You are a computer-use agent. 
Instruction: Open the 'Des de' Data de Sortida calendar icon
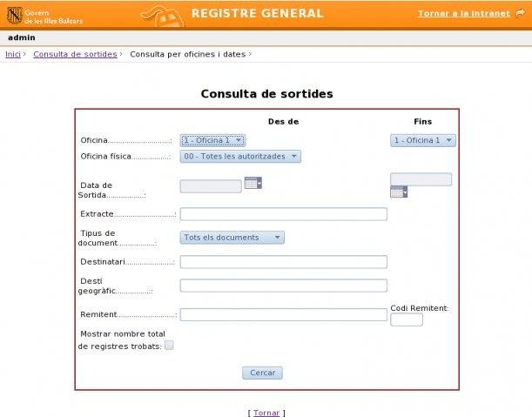pyautogui.click(x=253, y=183)
